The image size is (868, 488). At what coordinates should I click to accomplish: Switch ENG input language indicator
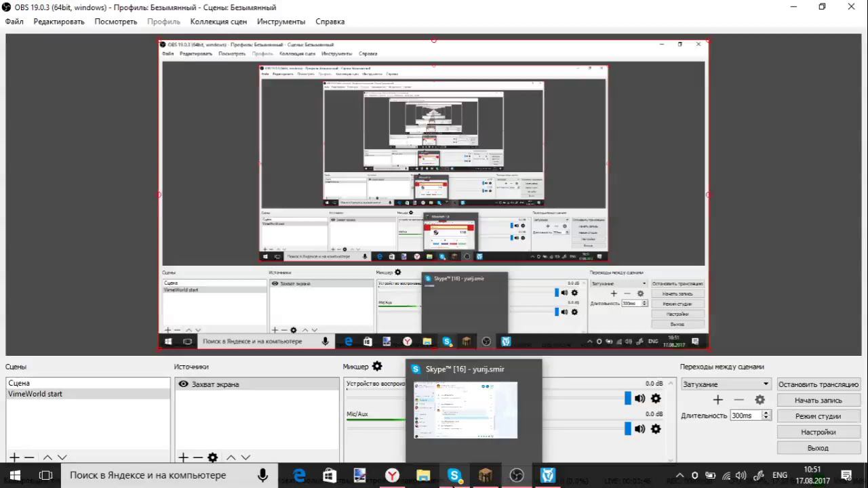[x=780, y=475]
